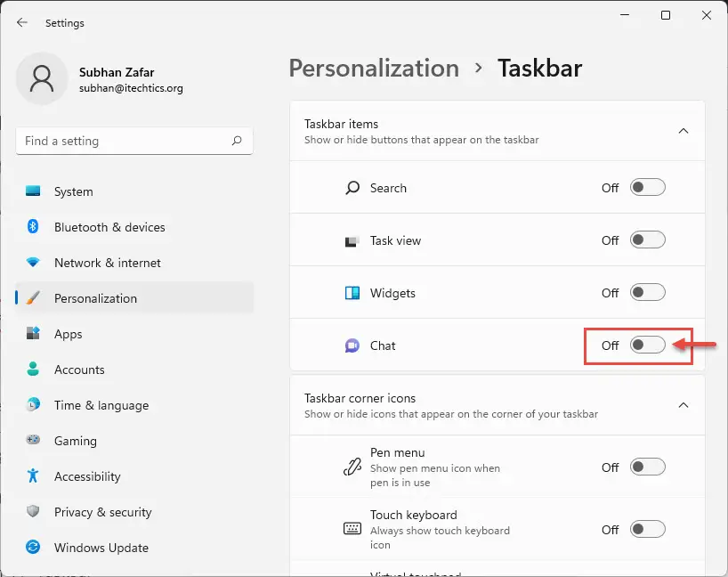This screenshot has height=577, width=728.
Task: Collapse the Taskbar items section chevron
Action: coord(684,131)
